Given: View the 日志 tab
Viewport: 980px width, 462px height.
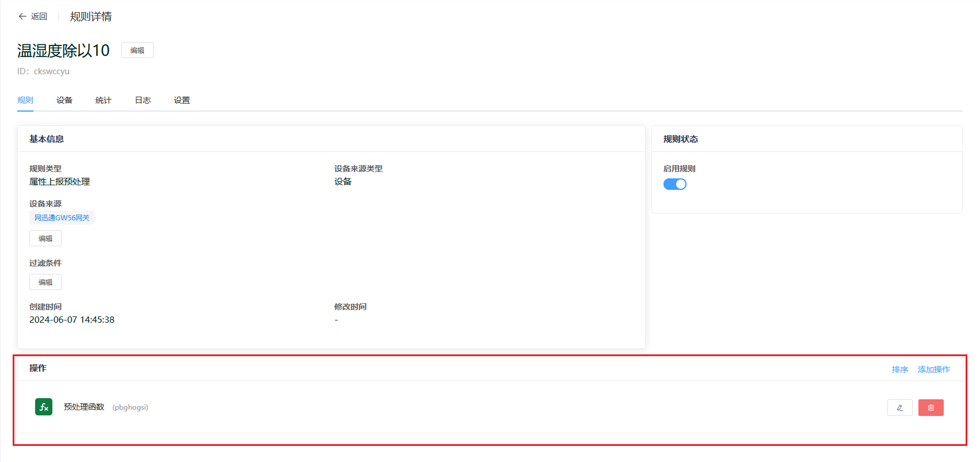Looking at the screenshot, I should (143, 100).
